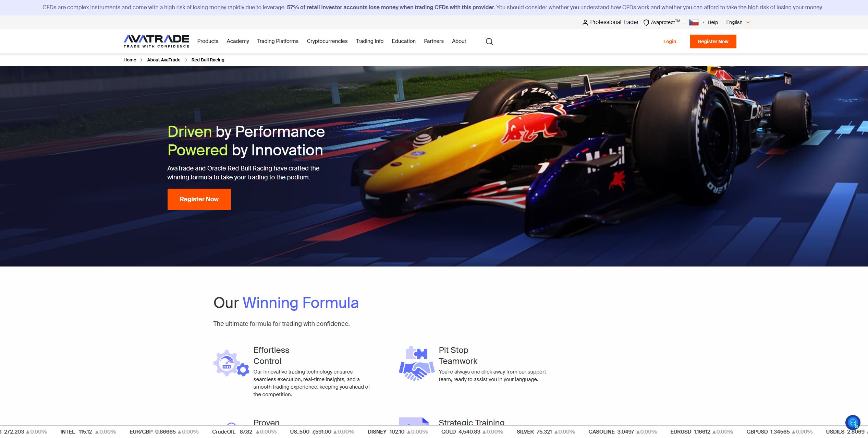This screenshot has height=438, width=868.
Task: Click the US_500 7,591.00 ticker entry
Action: tap(322, 431)
